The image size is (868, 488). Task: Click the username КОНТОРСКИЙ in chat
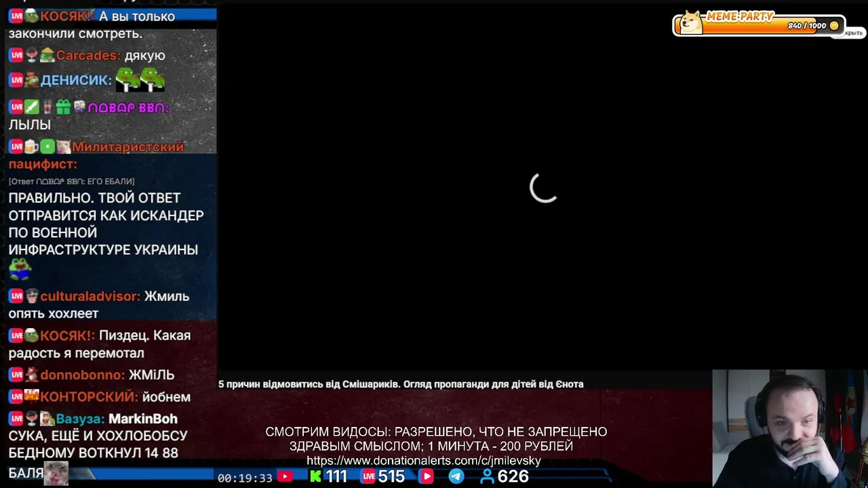pyautogui.click(x=89, y=396)
